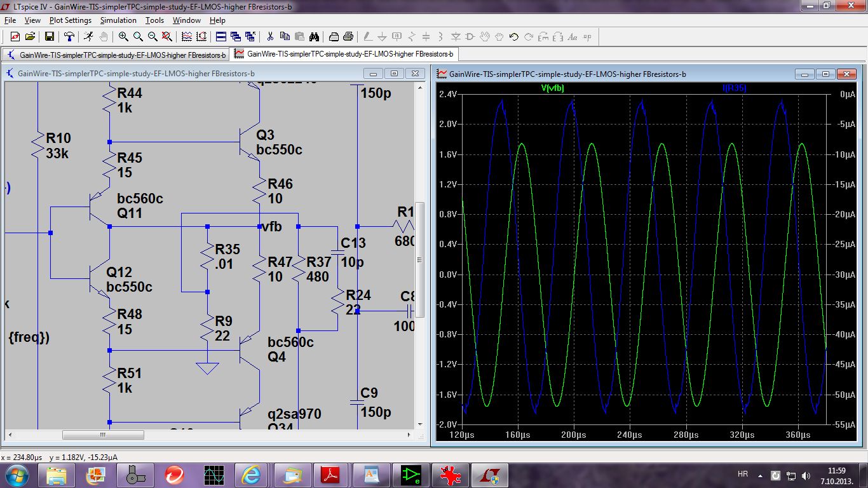Image resolution: width=868 pixels, height=488 pixels.
Task: Minimize the waveform plot child window
Action: point(805,74)
